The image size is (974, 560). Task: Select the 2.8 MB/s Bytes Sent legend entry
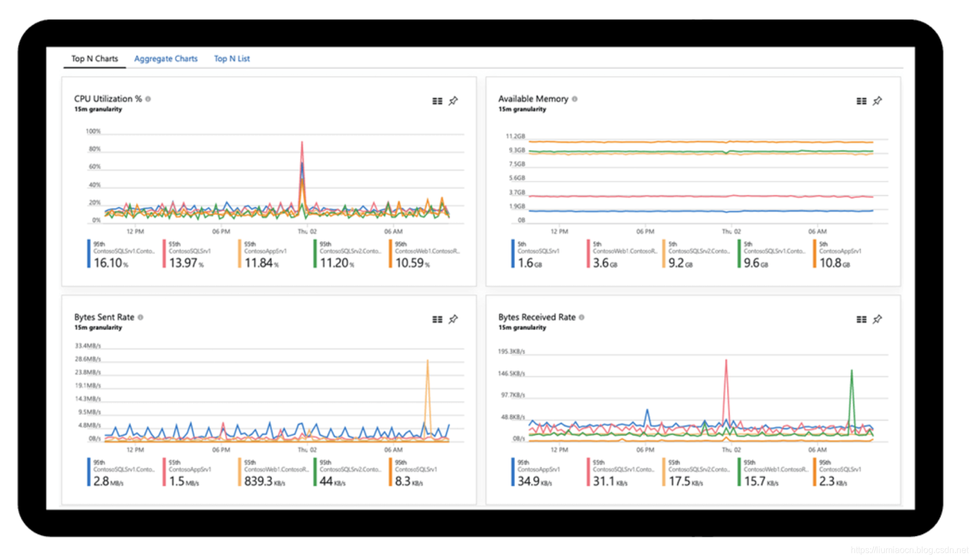(122, 473)
